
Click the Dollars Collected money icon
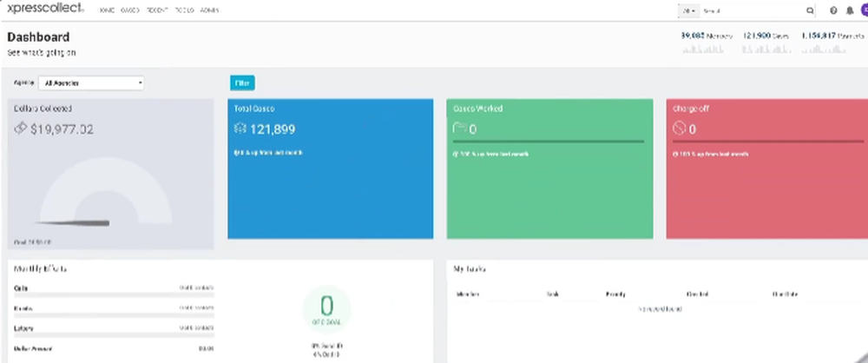click(x=21, y=129)
